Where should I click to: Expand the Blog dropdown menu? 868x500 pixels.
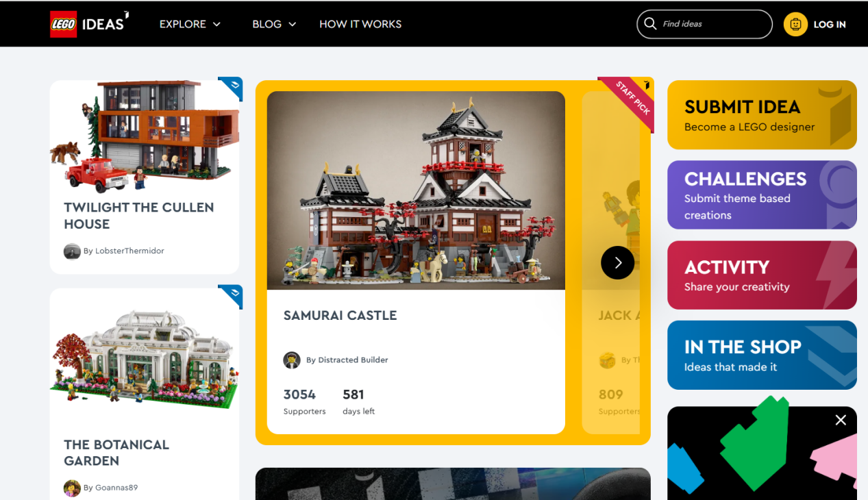pyautogui.click(x=274, y=24)
